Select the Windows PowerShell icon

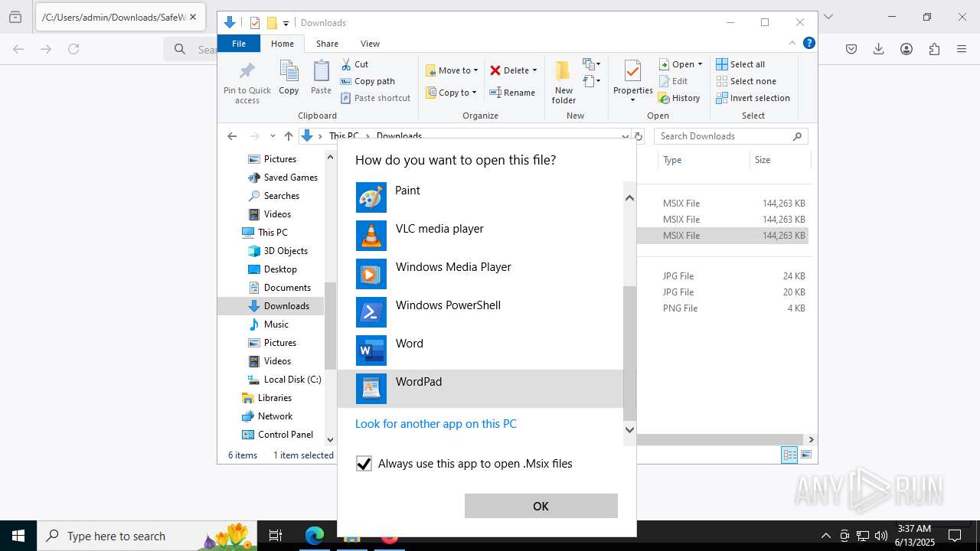coord(371,312)
